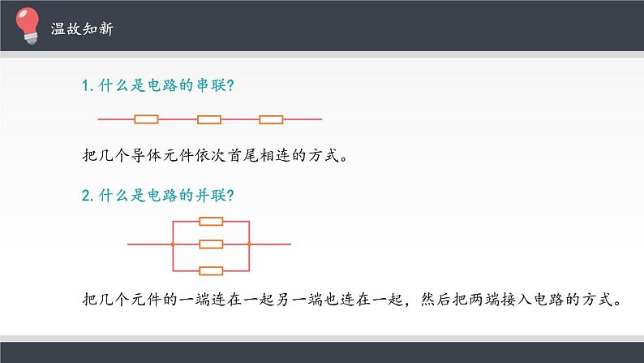Click the top resistor in the parallel circuit
The height and width of the screenshot is (363, 644).
211,221
